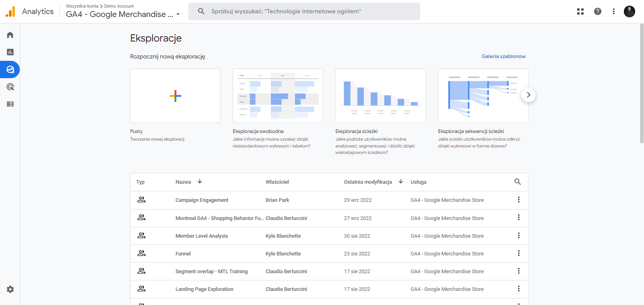Create a blank exploration from Pusty template
Viewport: 644px width, 305px height.
(175, 96)
